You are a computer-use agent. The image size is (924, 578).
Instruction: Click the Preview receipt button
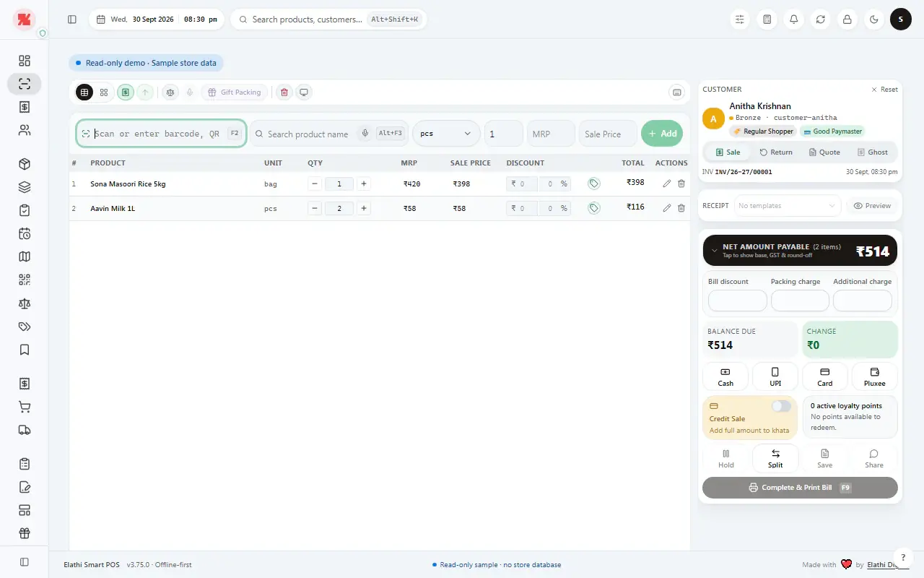coord(872,206)
